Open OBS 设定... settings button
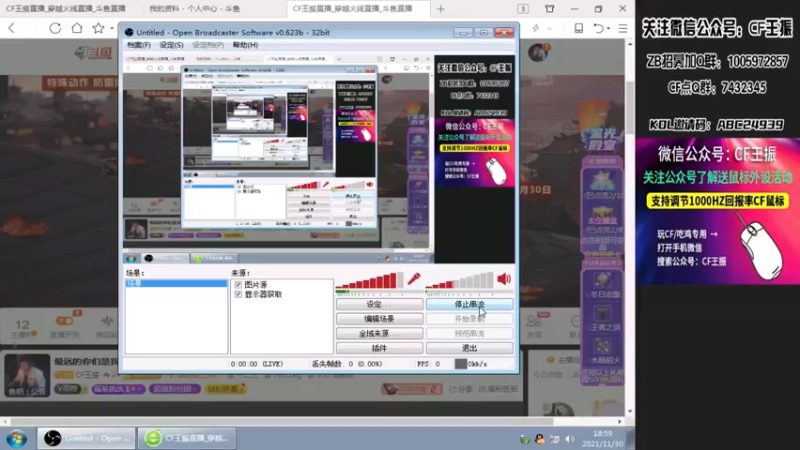Viewport: 800px width, 450px height. click(x=379, y=305)
